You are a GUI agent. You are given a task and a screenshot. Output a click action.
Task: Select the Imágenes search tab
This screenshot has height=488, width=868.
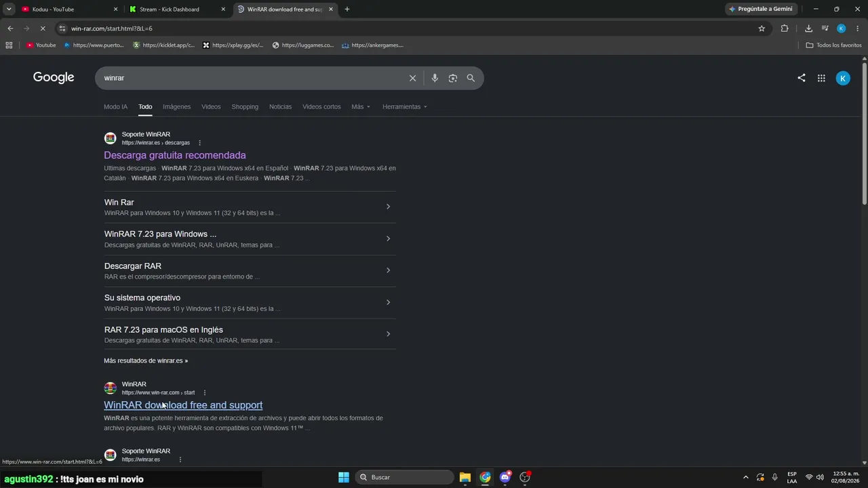point(176,106)
